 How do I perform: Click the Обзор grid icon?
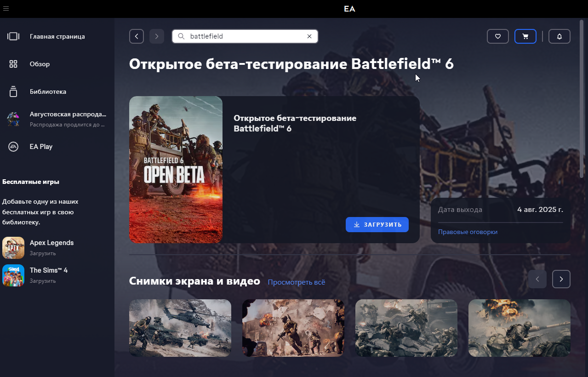pyautogui.click(x=13, y=64)
